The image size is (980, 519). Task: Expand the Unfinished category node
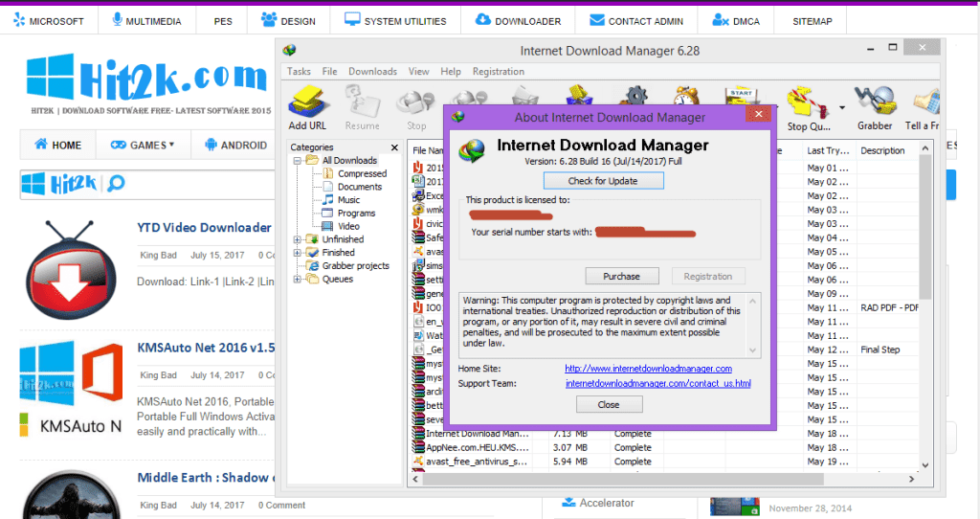tap(299, 239)
